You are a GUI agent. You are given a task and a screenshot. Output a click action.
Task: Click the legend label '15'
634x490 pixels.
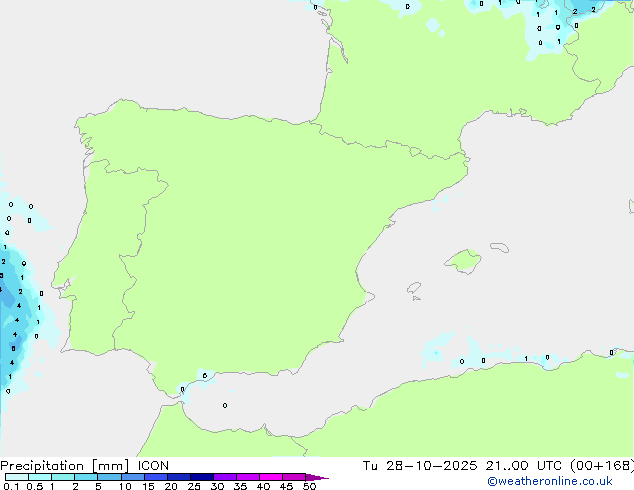[x=148, y=486]
